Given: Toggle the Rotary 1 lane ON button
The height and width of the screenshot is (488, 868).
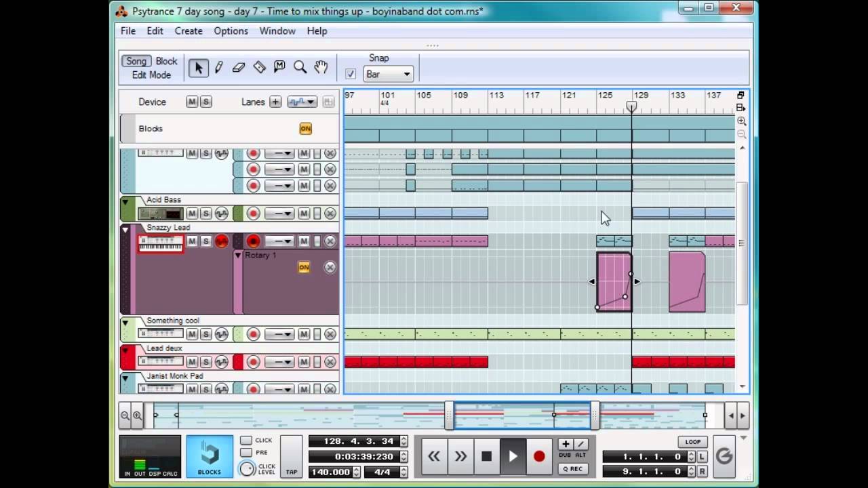Looking at the screenshot, I should 304,267.
